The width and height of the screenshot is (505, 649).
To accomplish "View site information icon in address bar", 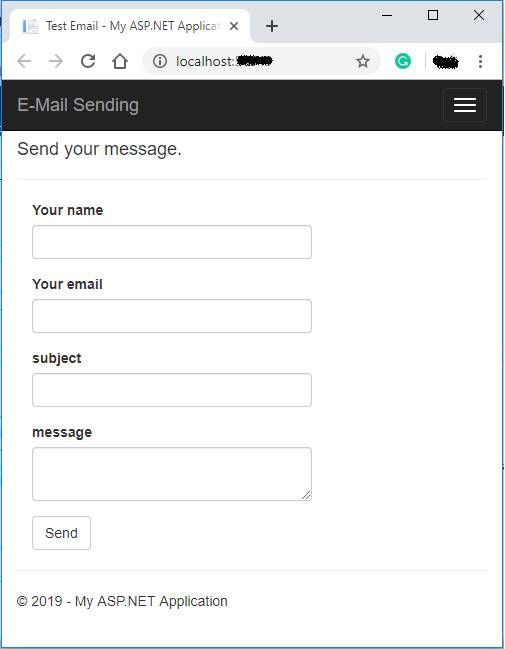I will click(160, 61).
